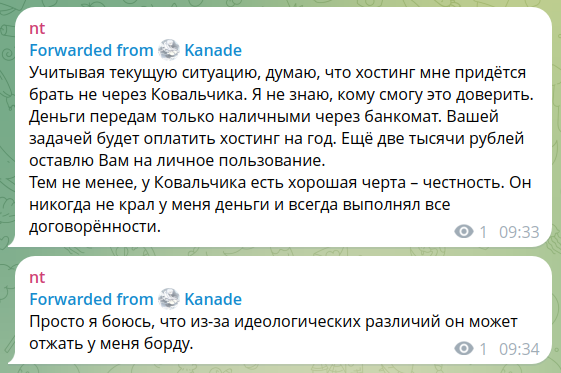Image resolution: width=561 pixels, height=373 pixels.
Task: Click the views eye icon beside 09:34
Action: [464, 349]
